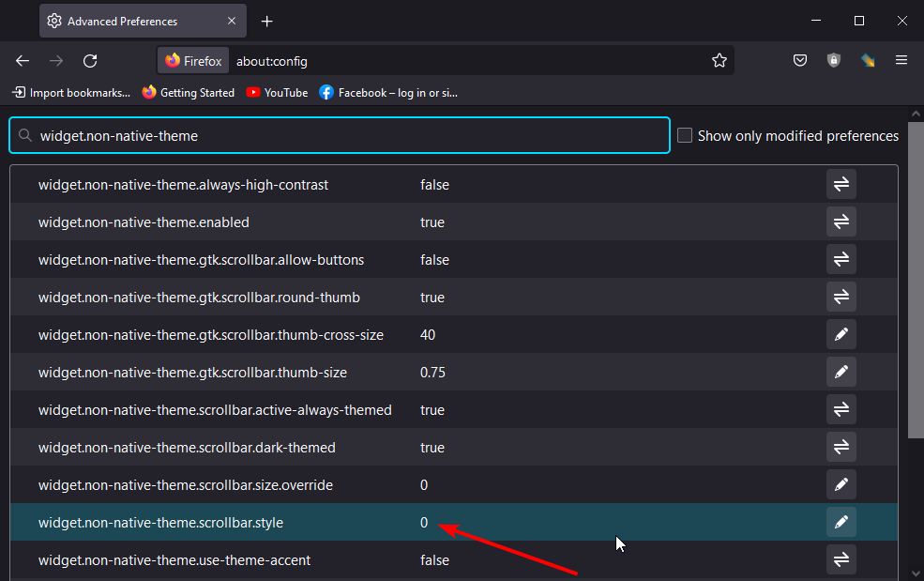Toggle scrollbar.dark-themed preference
The height and width of the screenshot is (581, 924).
coord(841,447)
